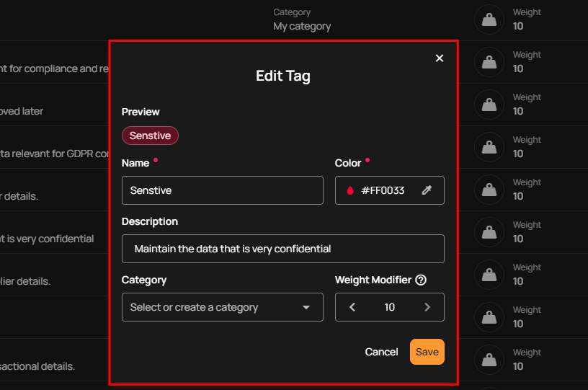Increase weight modifier with right arrow
Image resolution: width=588 pixels, height=390 pixels.
coord(427,307)
